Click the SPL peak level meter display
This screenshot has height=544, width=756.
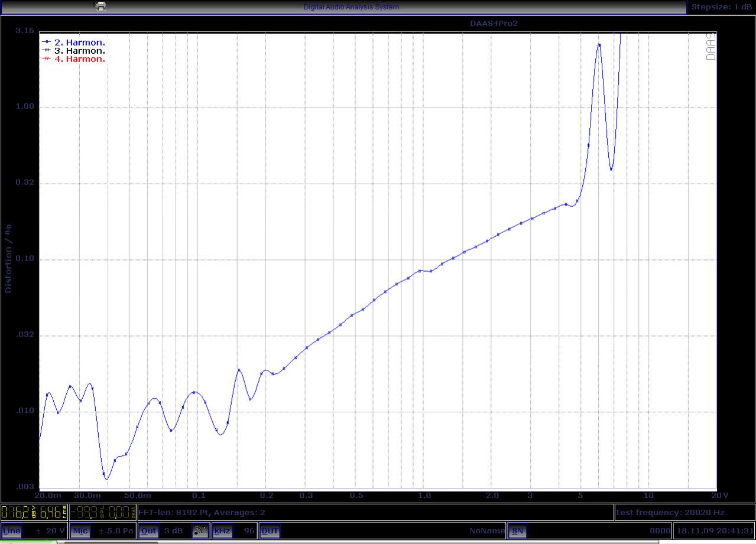[x=103, y=512]
